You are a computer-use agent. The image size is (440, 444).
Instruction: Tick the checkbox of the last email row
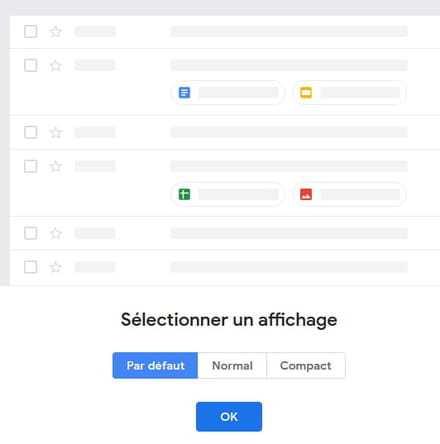click(x=31, y=267)
